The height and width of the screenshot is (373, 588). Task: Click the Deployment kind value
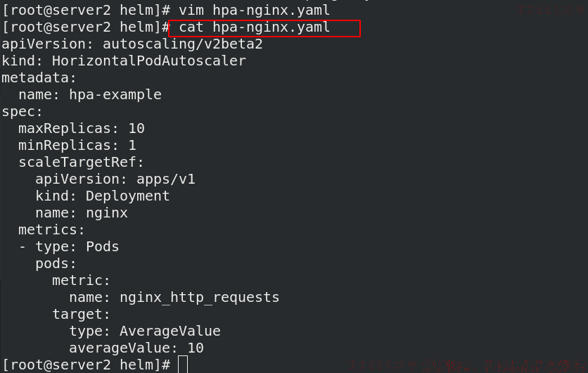(127, 196)
